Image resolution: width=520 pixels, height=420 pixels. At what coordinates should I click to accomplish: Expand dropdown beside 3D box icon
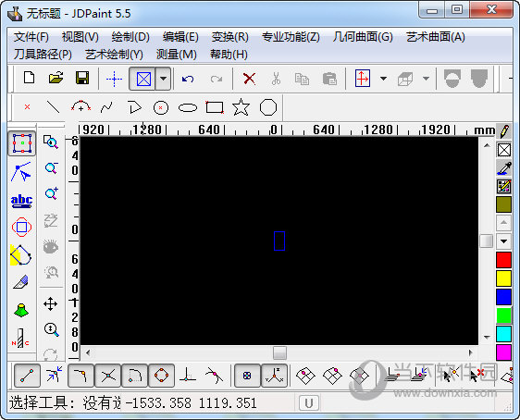click(426, 79)
